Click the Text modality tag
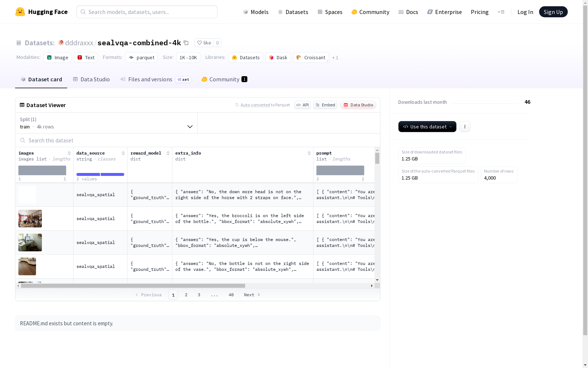Image resolution: width=588 pixels, height=368 pixels. 86,57
